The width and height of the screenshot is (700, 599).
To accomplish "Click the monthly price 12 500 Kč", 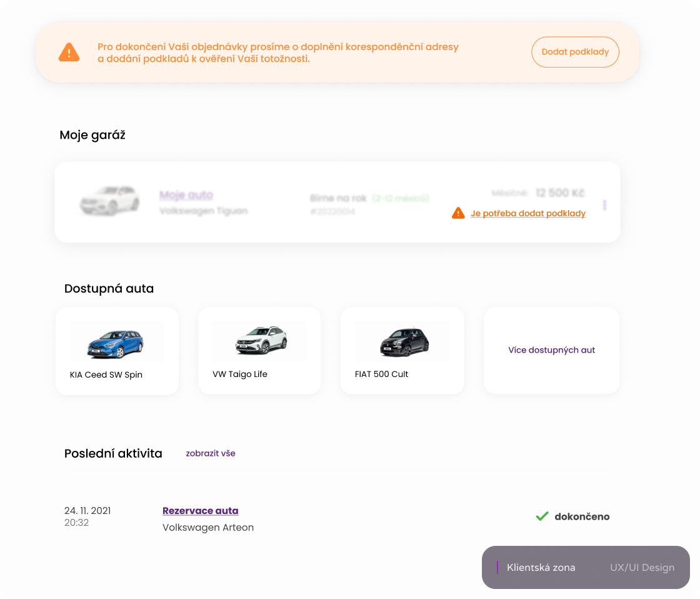I will [x=560, y=193].
